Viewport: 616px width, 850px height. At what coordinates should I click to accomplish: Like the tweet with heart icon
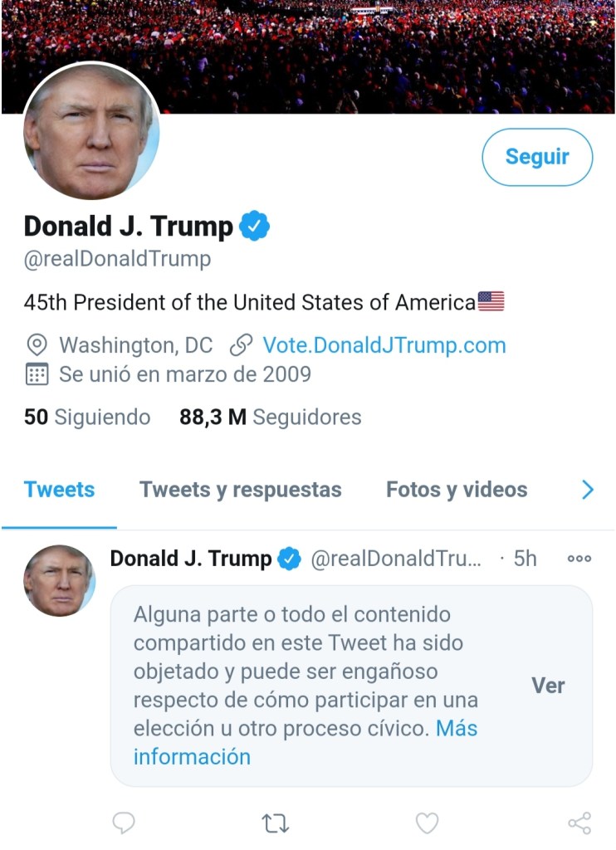427,823
